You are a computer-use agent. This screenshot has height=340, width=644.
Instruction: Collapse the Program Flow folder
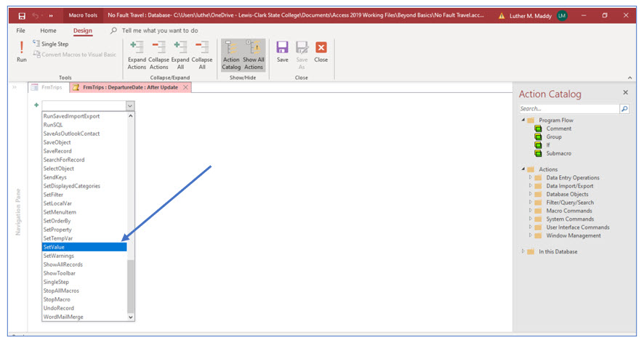(523, 120)
